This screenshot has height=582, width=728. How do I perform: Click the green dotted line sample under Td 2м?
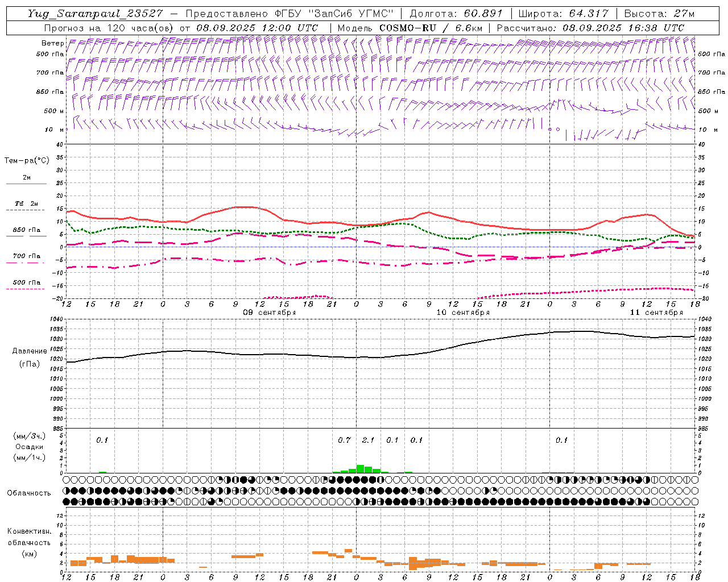coord(25,210)
